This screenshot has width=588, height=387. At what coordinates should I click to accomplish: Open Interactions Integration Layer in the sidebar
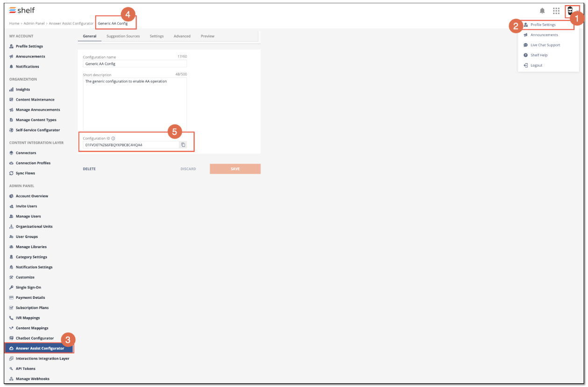42,359
